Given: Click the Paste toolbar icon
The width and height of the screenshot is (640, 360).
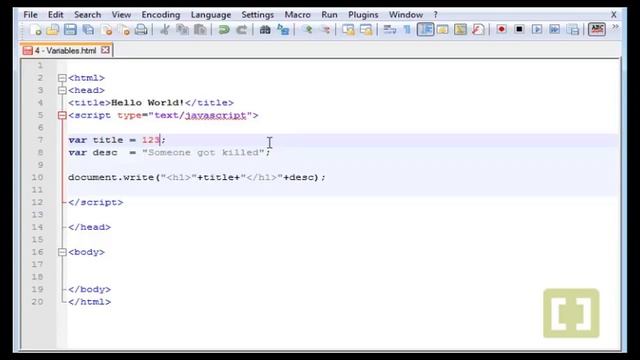Looking at the screenshot, I should [200, 30].
